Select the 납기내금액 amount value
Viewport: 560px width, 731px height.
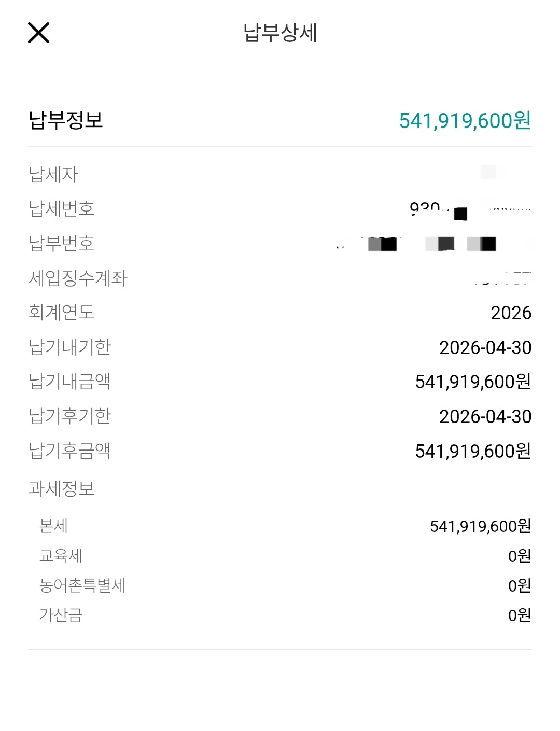tap(473, 382)
